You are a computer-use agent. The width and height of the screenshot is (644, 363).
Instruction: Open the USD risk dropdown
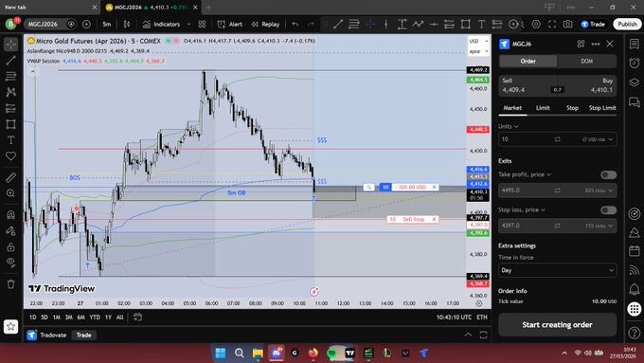(598, 139)
